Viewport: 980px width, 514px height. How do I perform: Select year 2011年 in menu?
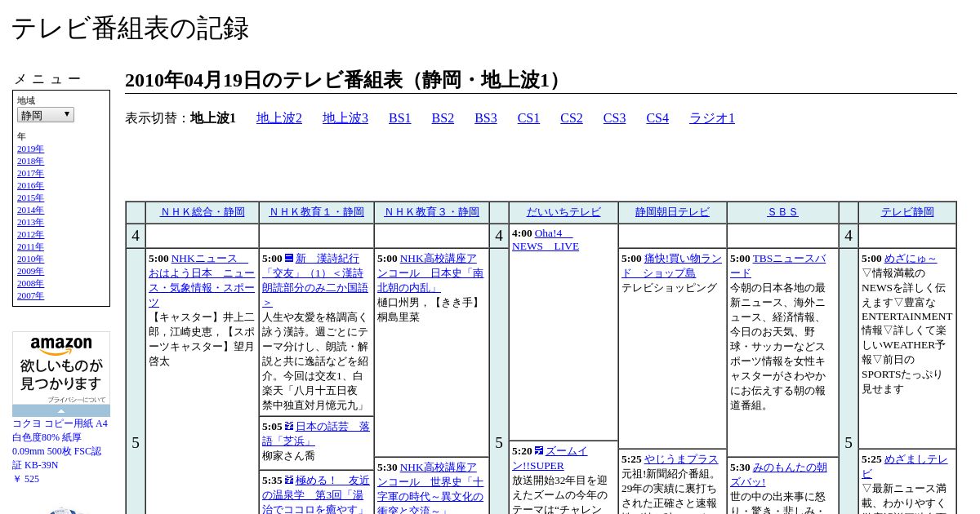(x=30, y=247)
